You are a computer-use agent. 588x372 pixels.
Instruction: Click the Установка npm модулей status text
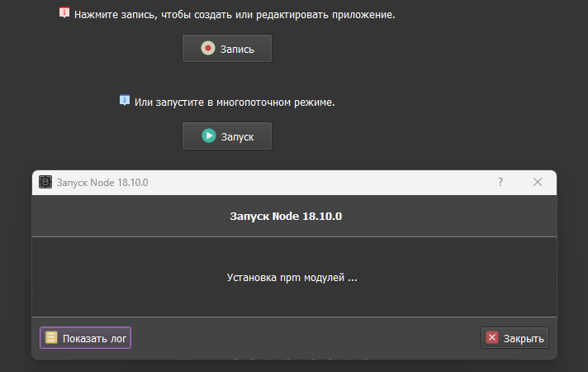[292, 278]
